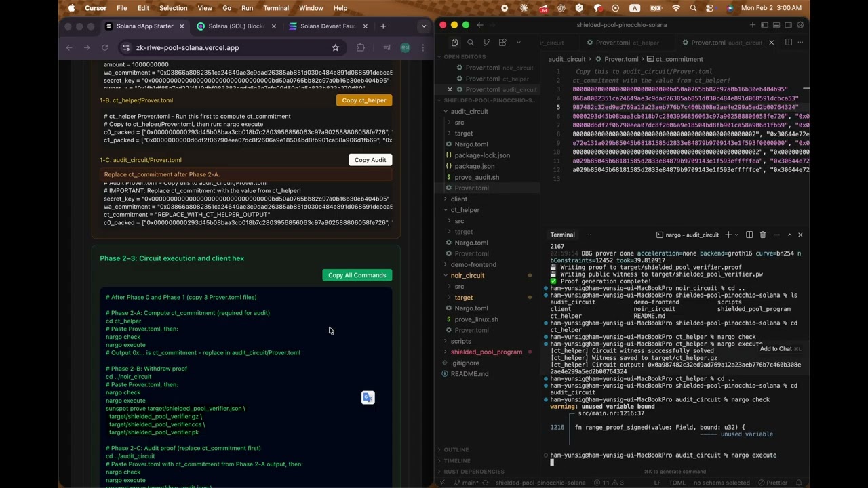The image size is (868, 488).
Task: Expand the OUTLINE section
Action: coord(456,449)
